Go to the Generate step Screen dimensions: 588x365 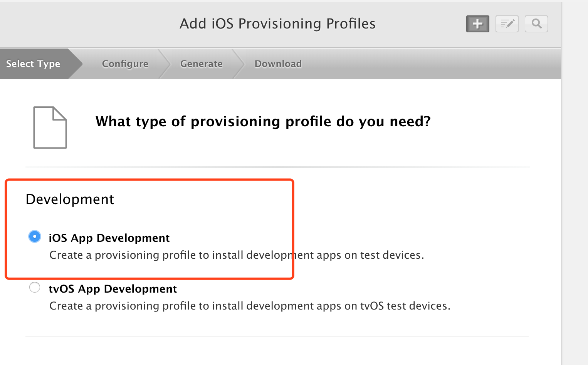(202, 64)
